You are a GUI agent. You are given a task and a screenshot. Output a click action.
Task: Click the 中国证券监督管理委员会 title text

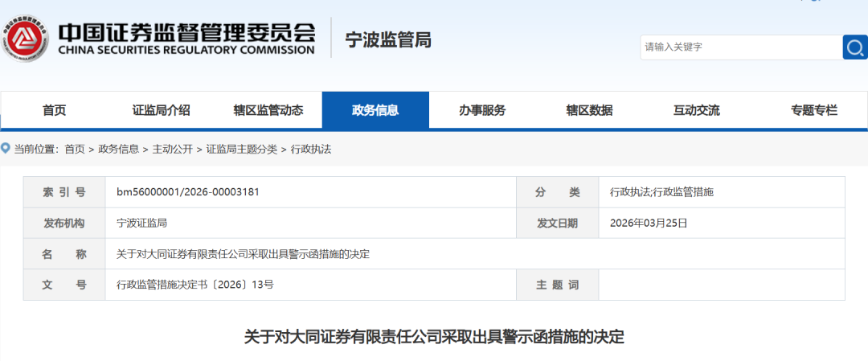point(187,32)
